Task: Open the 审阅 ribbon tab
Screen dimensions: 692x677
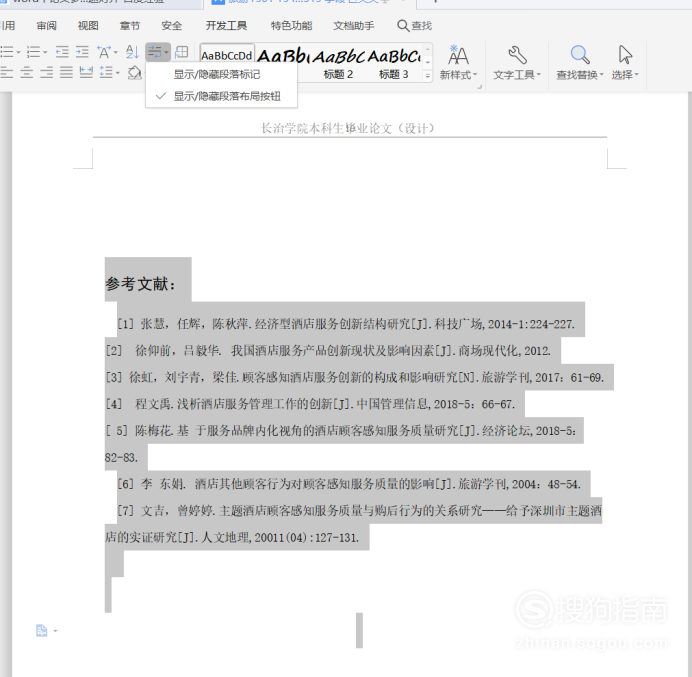Action: click(x=46, y=26)
